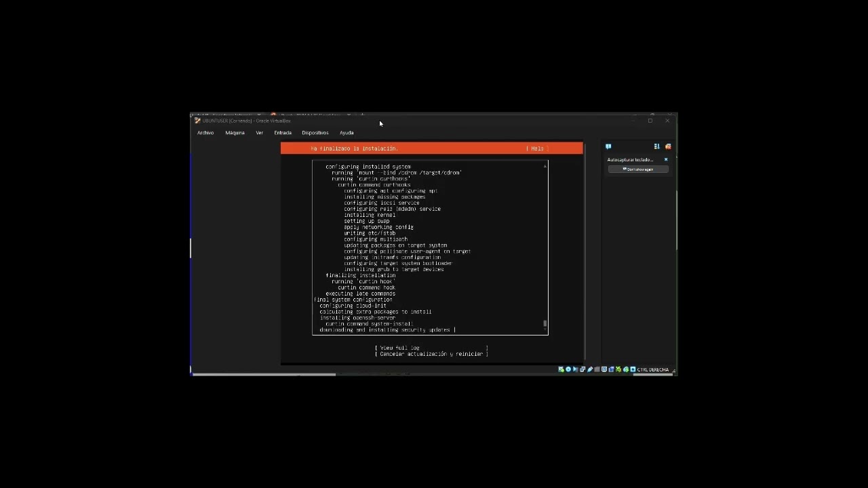The width and height of the screenshot is (868, 488).
Task: Click log line 'configuring target system bootloader'
Action: coord(398,263)
